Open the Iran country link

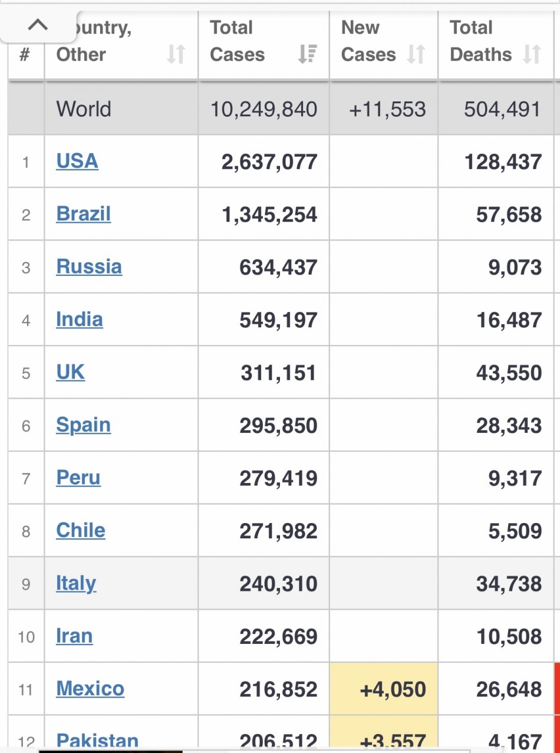tap(74, 636)
